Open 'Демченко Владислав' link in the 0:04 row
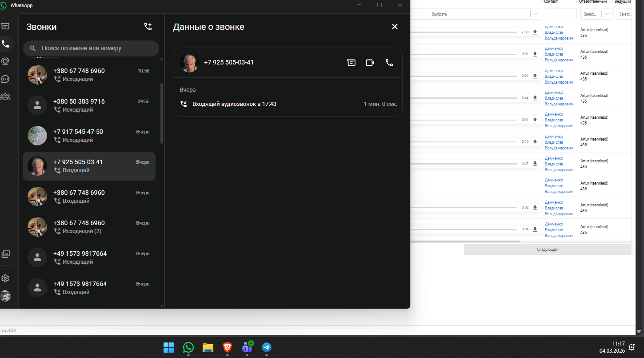644x358 pixels. point(559,230)
